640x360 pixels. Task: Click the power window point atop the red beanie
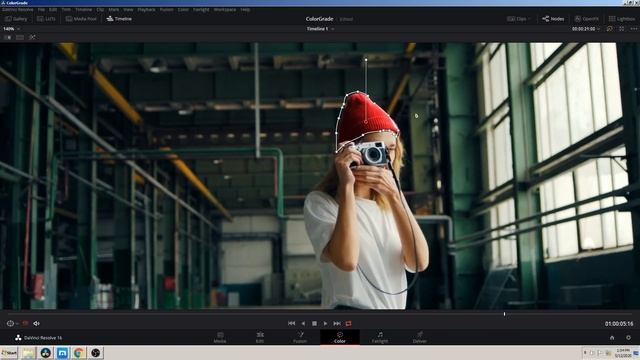pos(358,92)
